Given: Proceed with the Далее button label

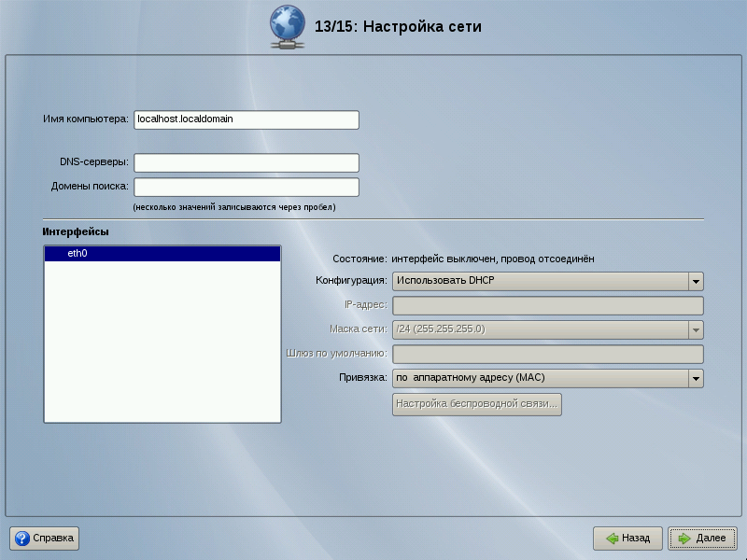Looking at the screenshot, I should pyautogui.click(x=711, y=539).
